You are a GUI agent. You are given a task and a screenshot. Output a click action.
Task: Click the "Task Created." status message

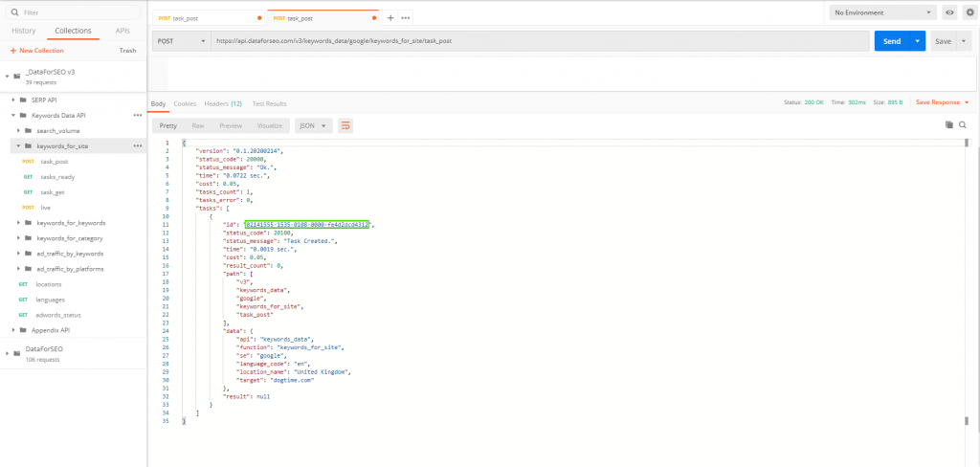(309, 241)
